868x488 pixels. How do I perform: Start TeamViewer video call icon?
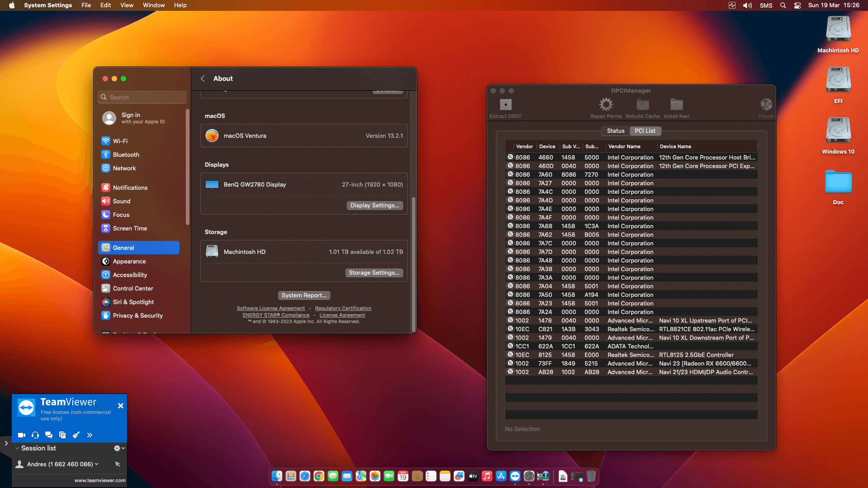(21, 435)
